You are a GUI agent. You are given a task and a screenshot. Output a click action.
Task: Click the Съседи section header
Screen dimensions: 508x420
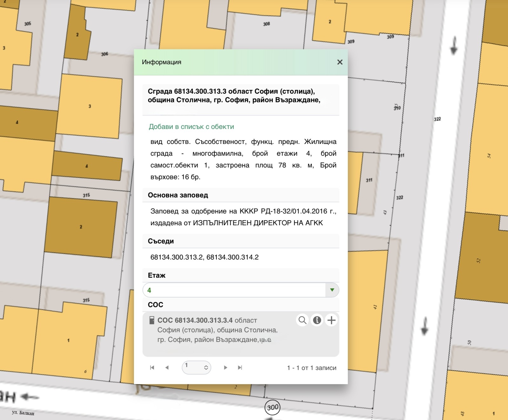click(161, 241)
